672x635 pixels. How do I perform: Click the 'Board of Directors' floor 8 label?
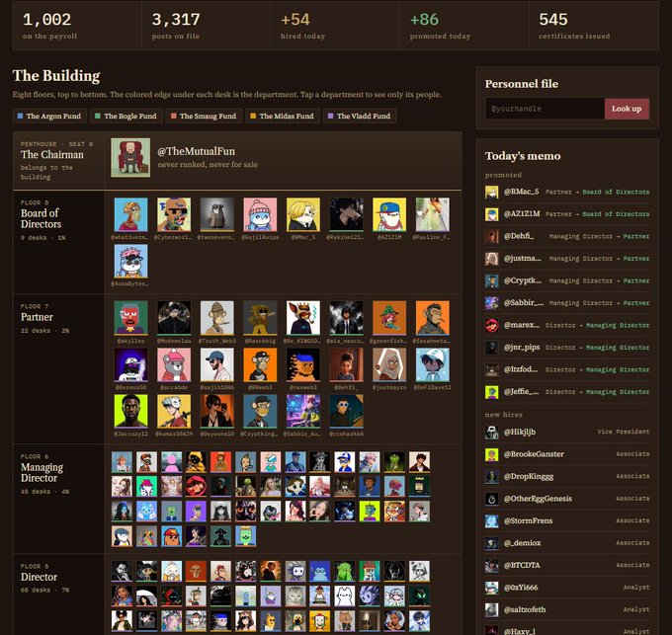[x=42, y=218]
